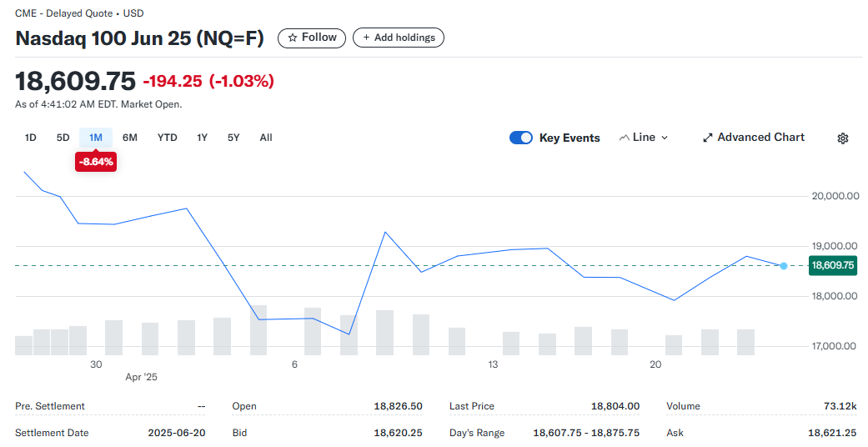
Task: Click the -8.64% change badge
Action: pyautogui.click(x=96, y=162)
